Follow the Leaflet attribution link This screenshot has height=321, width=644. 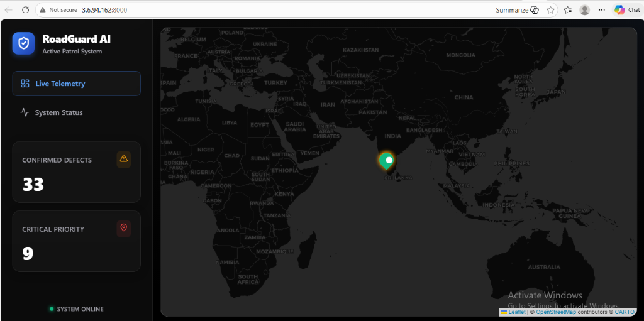(x=517, y=312)
